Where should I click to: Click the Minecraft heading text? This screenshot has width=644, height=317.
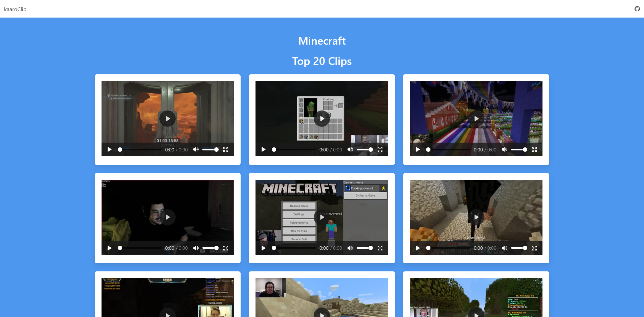[x=322, y=41]
